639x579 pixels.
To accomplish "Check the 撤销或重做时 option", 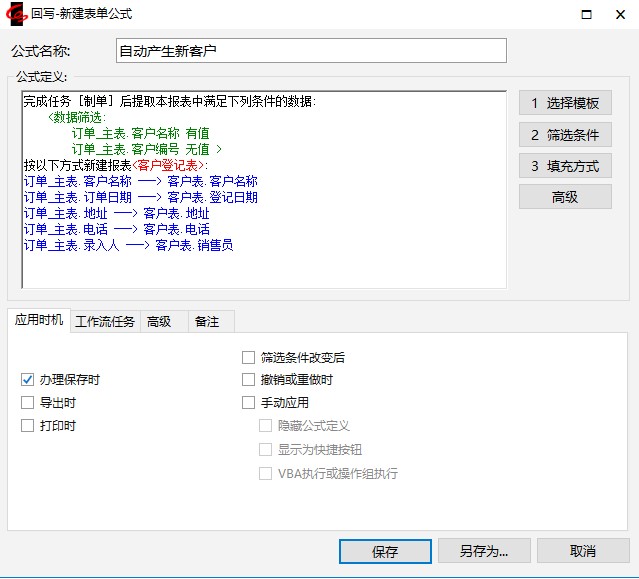I will point(249,380).
